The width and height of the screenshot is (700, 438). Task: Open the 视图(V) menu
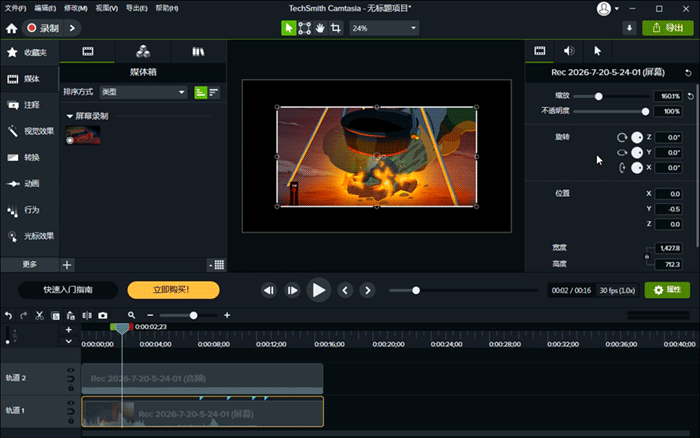tap(107, 8)
